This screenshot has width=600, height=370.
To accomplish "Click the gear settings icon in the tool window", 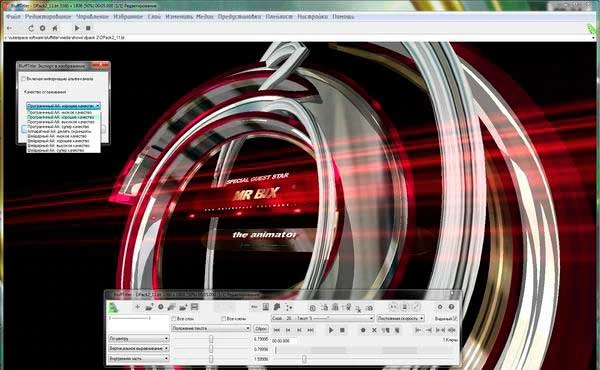I will pos(440,307).
